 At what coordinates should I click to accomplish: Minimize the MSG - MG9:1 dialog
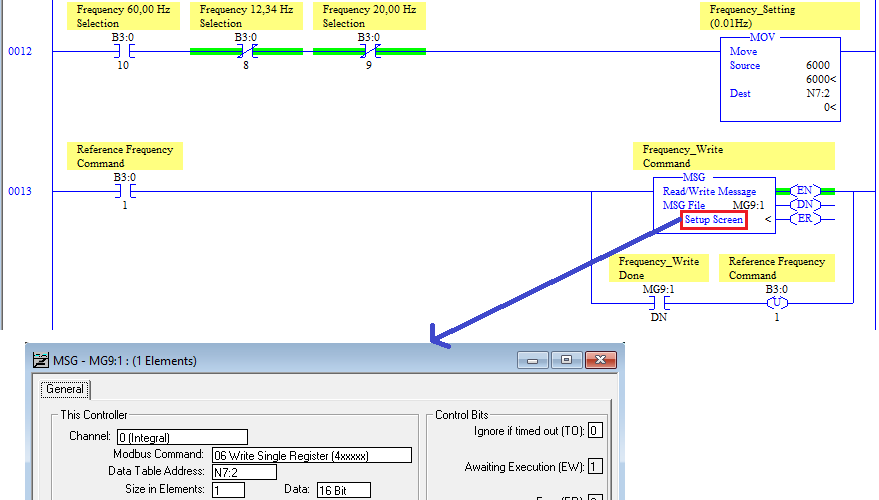(x=533, y=360)
